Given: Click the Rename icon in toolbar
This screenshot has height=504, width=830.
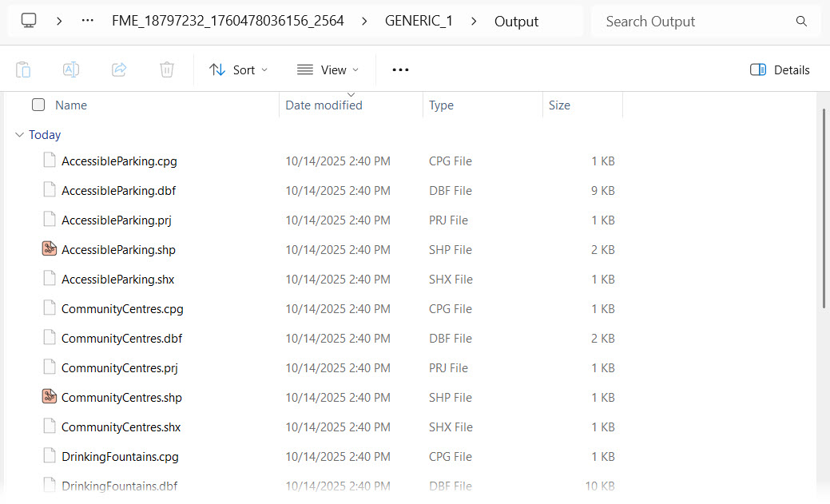Looking at the screenshot, I should point(71,69).
